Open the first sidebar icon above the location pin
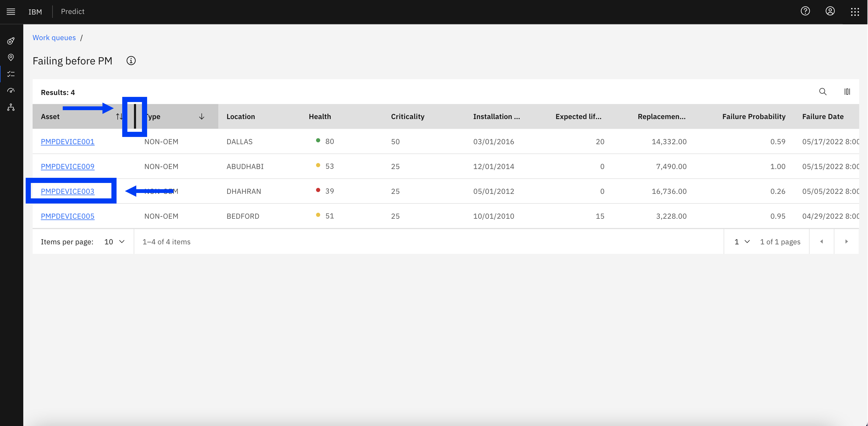Viewport: 868px width, 426px height. pos(11,41)
